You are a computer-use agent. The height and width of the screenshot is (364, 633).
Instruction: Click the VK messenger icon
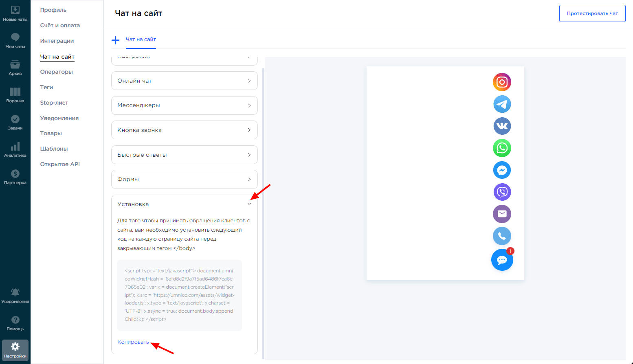pyautogui.click(x=502, y=126)
